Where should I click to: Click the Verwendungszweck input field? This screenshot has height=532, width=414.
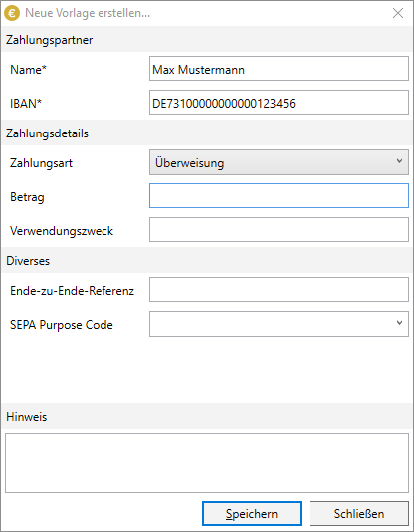click(x=279, y=230)
